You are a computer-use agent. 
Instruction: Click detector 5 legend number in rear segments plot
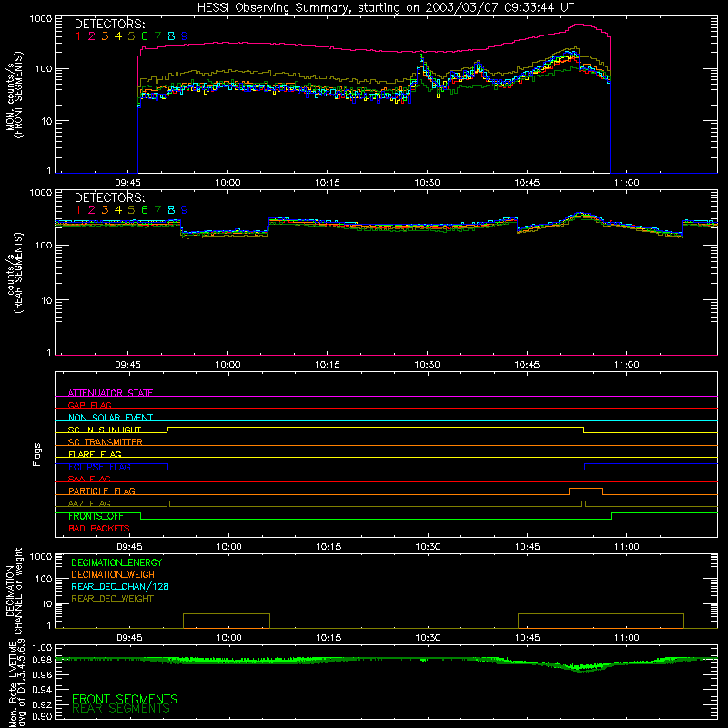click(x=131, y=210)
